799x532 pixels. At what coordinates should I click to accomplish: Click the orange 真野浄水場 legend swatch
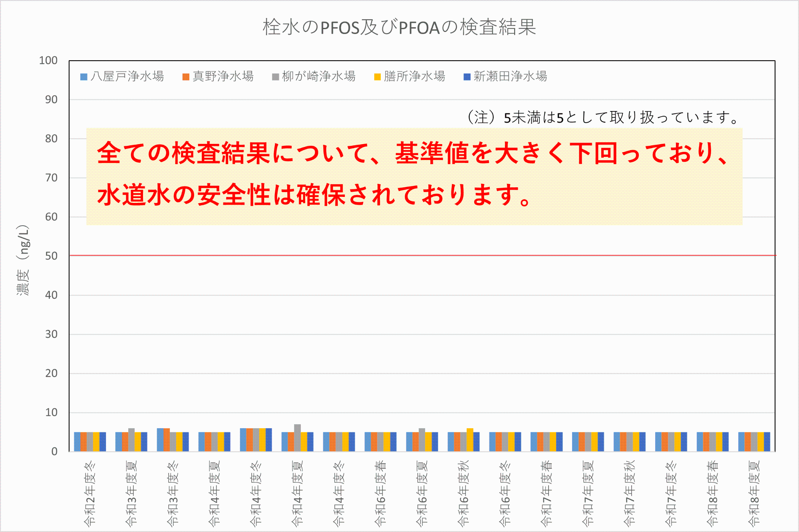tap(186, 77)
